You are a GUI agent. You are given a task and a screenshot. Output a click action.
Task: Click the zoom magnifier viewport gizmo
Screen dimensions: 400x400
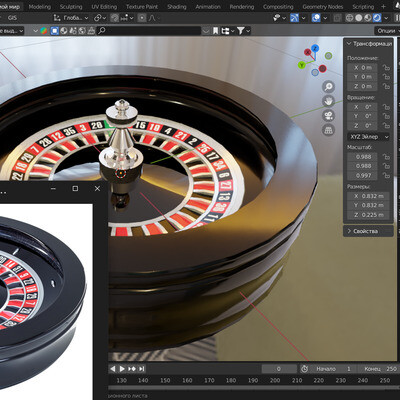pyautogui.click(x=329, y=87)
